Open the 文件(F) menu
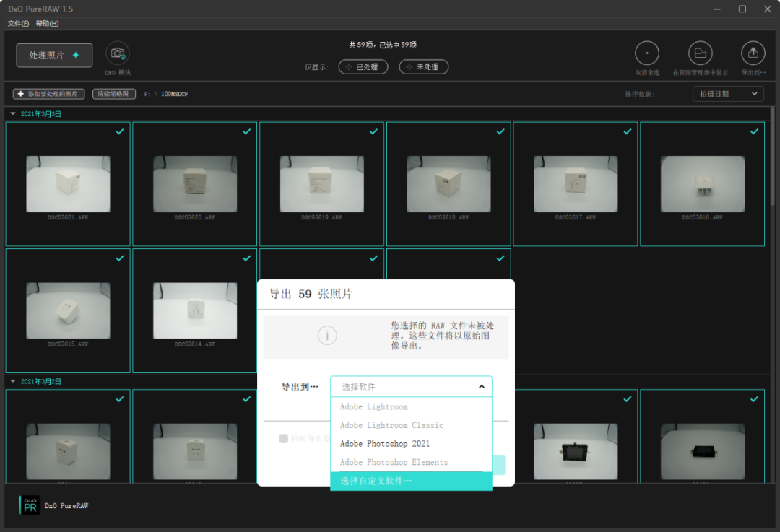Image resolution: width=780 pixels, height=532 pixels. (18, 23)
